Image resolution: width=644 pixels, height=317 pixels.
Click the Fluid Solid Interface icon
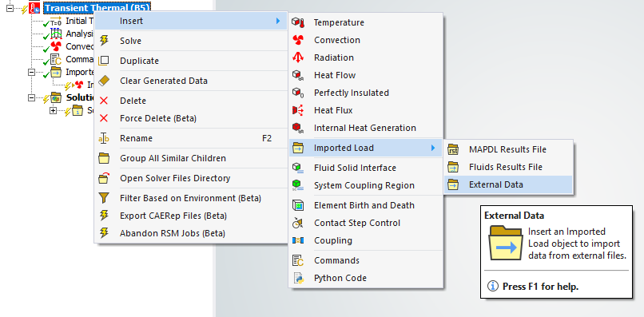(x=298, y=168)
